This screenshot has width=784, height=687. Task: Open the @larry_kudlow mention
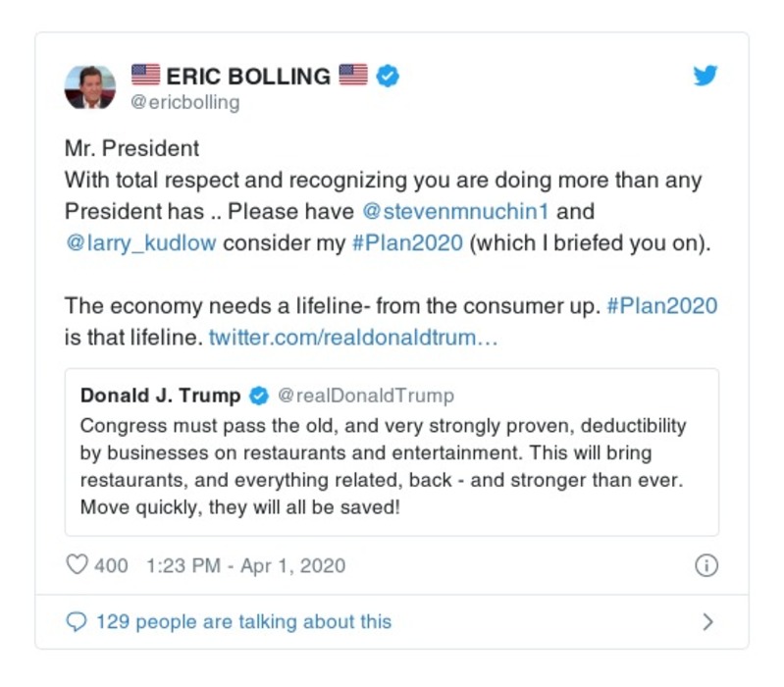pyautogui.click(x=140, y=242)
